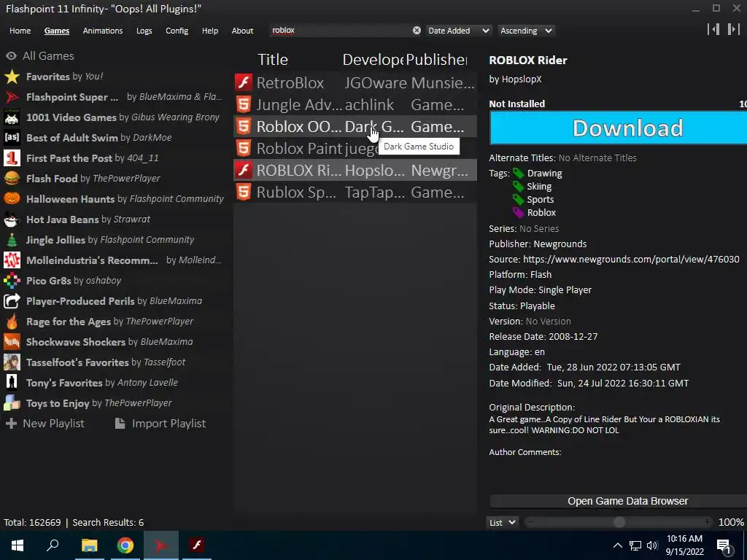Screen dimensions: 747x560
Task: Click New Playlist
Action: [45, 424]
